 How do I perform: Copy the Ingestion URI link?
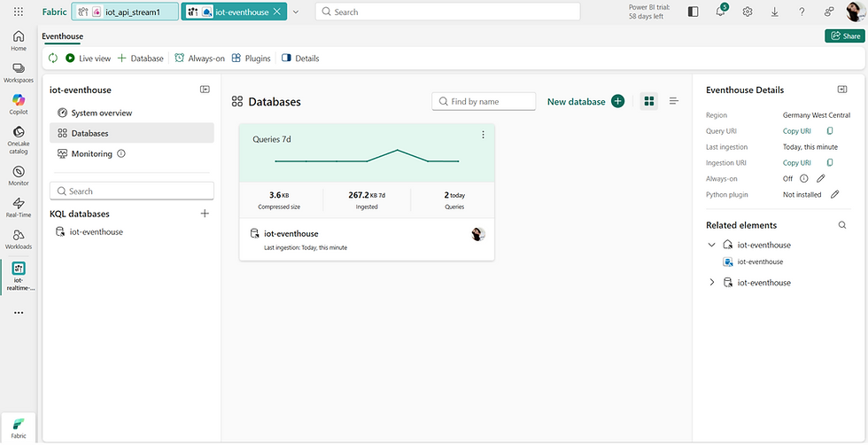pyautogui.click(x=796, y=163)
